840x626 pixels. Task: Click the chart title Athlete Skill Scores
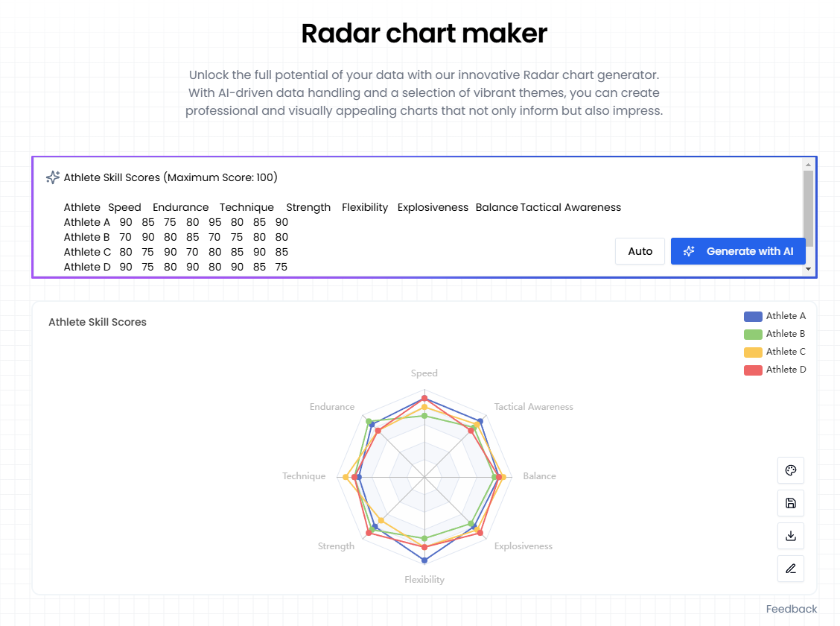pos(97,322)
